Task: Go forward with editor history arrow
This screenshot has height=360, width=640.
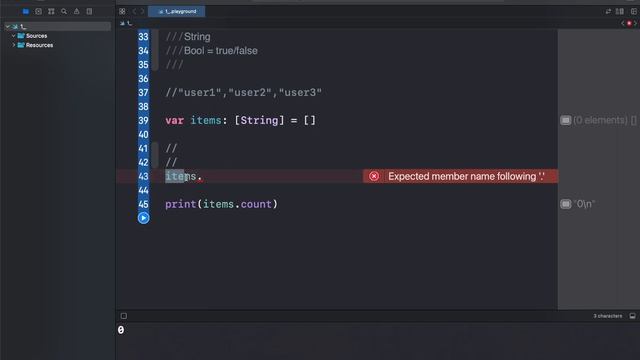Action: 142,11
